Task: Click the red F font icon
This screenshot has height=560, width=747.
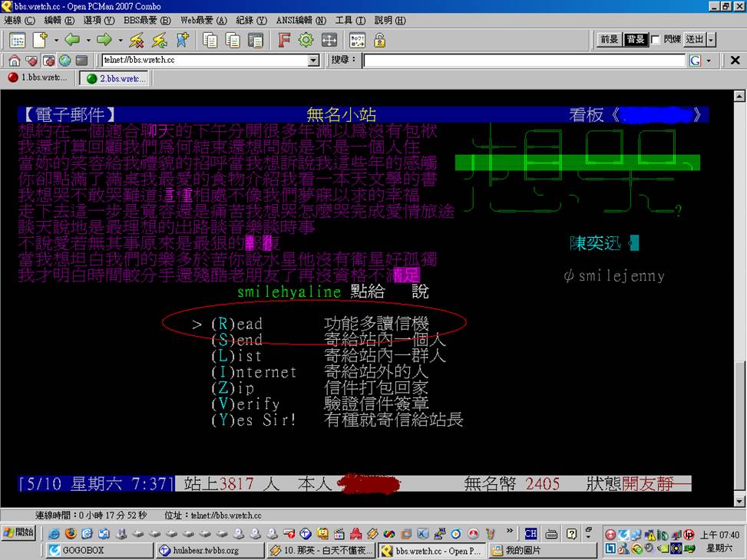Action: 284,40
